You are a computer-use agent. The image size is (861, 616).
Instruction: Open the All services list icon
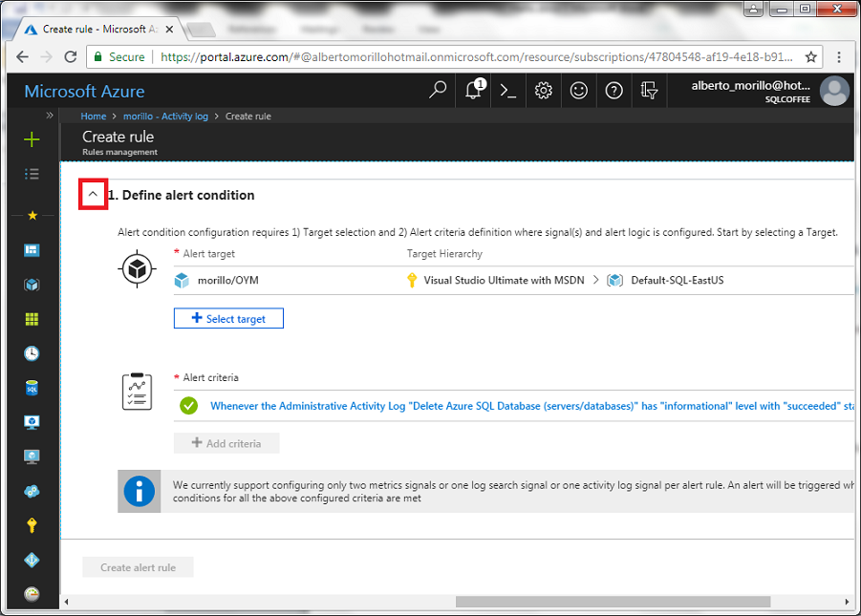coord(32,174)
